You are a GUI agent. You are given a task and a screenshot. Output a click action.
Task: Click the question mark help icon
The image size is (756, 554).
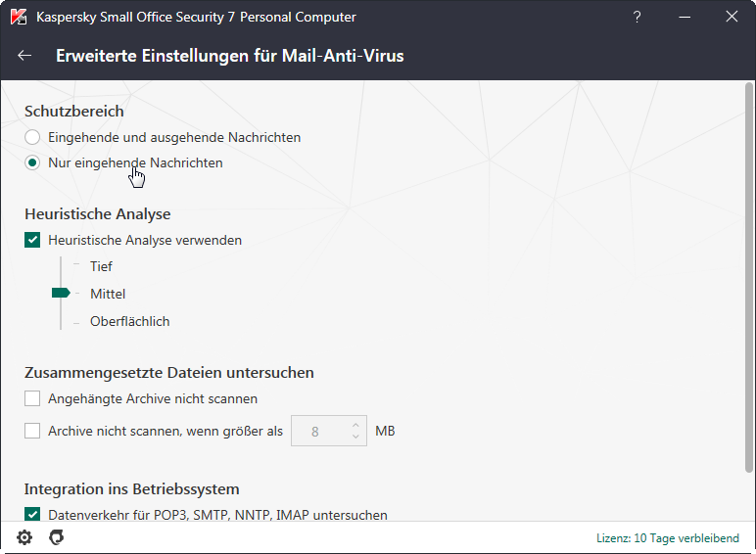[x=637, y=17]
